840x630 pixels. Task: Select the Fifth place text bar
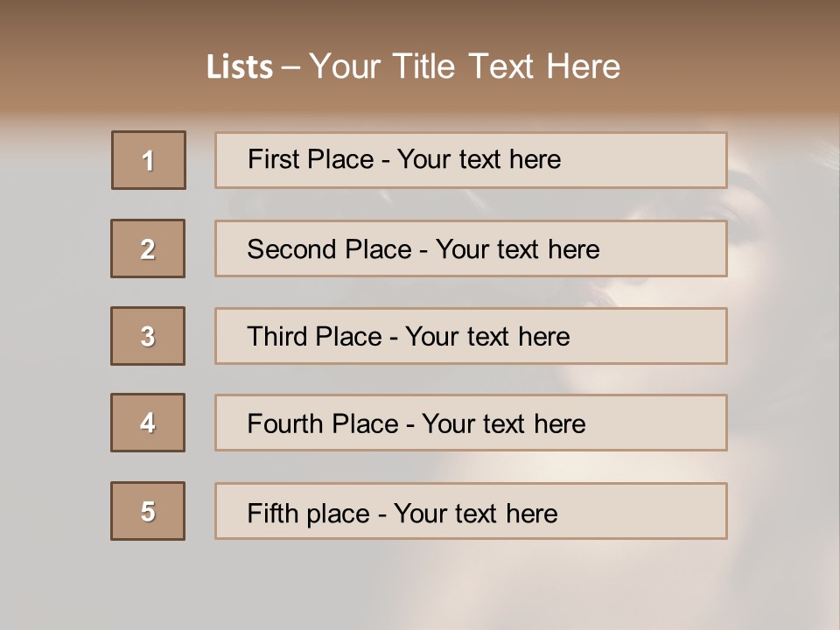point(471,512)
